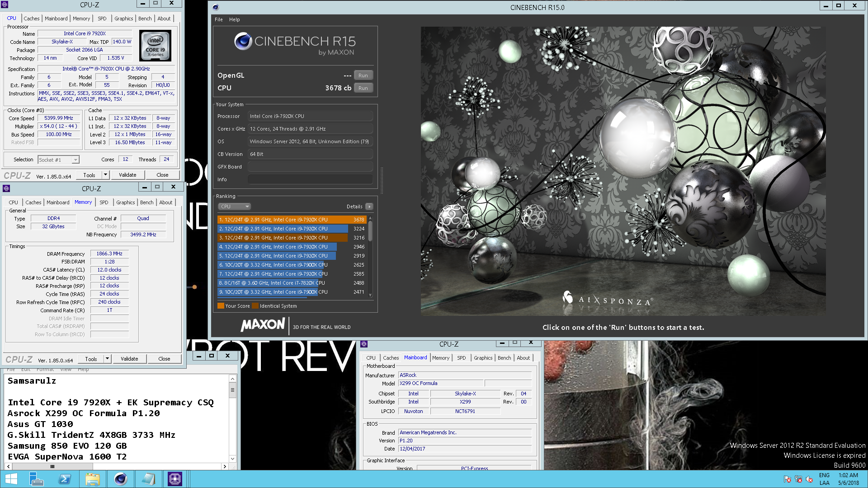Screen dimensions: 868x488
Task: Click the Core Speed value 5399.99 MHz
Action: (59, 118)
